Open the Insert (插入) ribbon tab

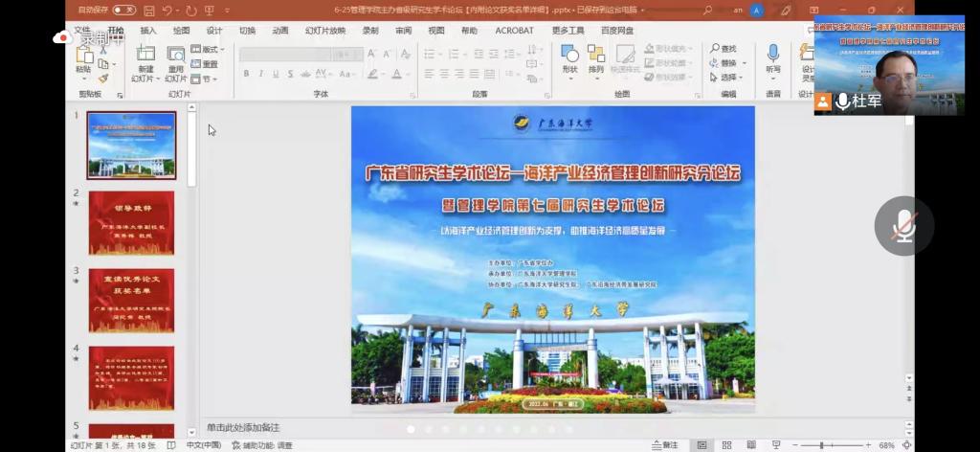[x=148, y=31]
